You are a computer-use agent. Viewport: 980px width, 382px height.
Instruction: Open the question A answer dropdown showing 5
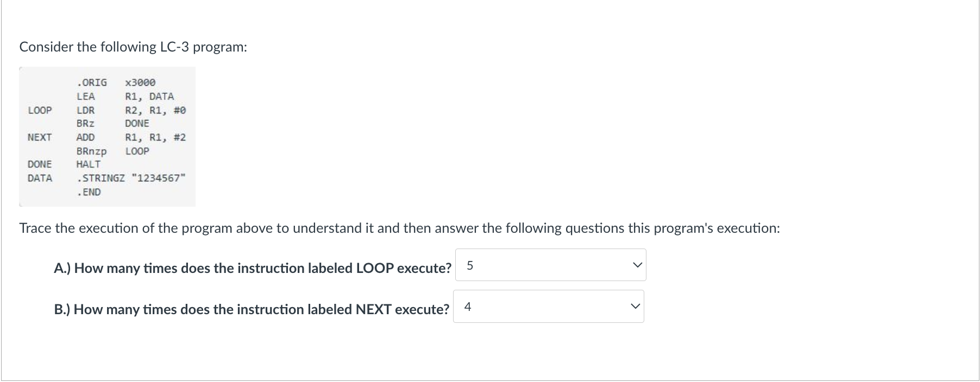[x=550, y=265]
